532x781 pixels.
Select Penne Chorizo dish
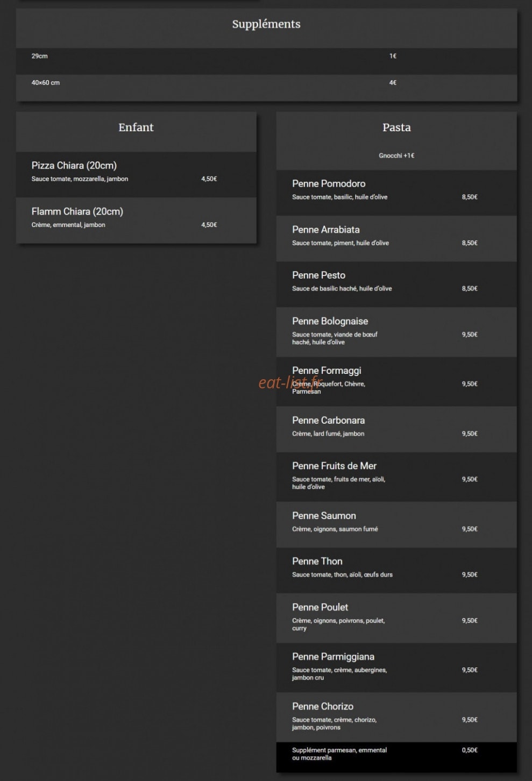(x=396, y=718)
